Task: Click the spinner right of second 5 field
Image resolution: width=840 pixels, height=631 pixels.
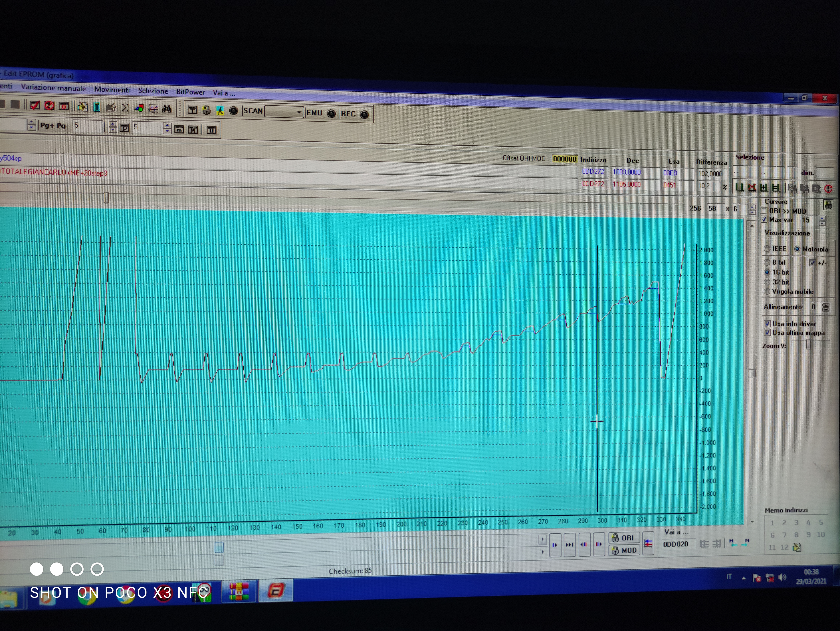Action: pyautogui.click(x=167, y=128)
